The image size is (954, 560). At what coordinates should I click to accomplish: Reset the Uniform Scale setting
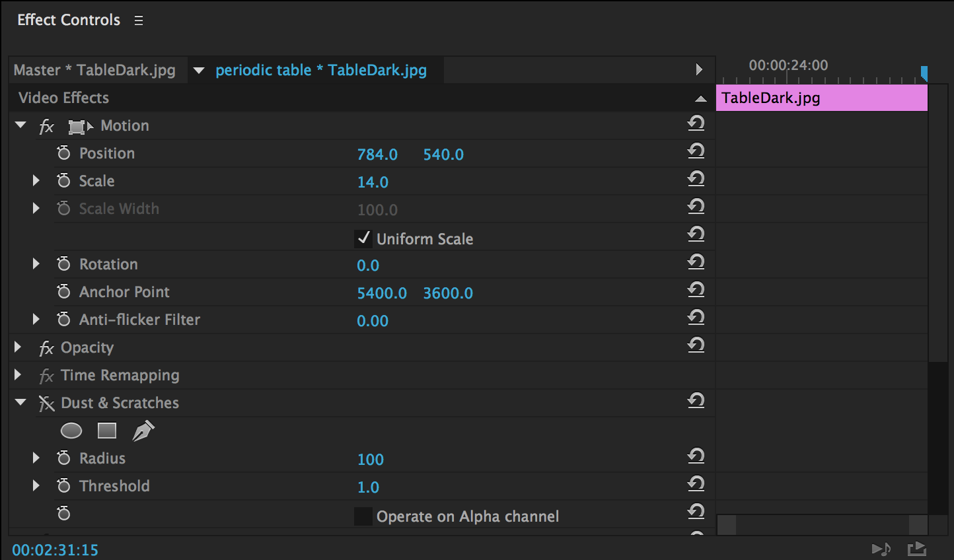696,234
